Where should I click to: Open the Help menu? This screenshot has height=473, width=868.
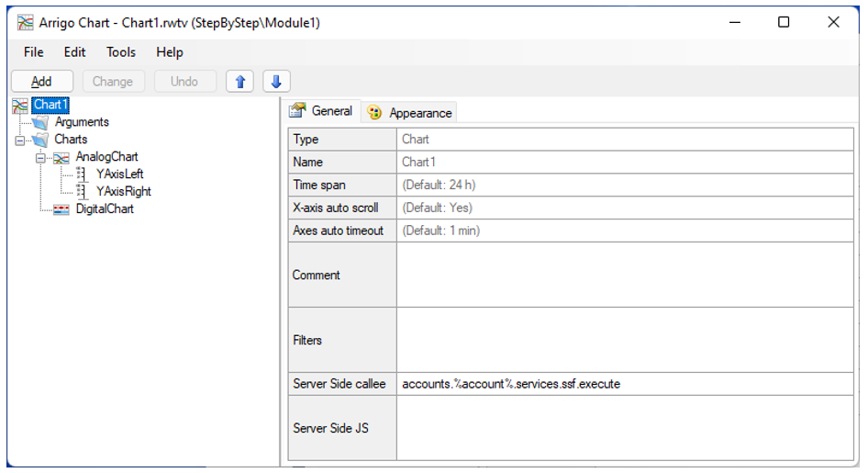coord(170,52)
